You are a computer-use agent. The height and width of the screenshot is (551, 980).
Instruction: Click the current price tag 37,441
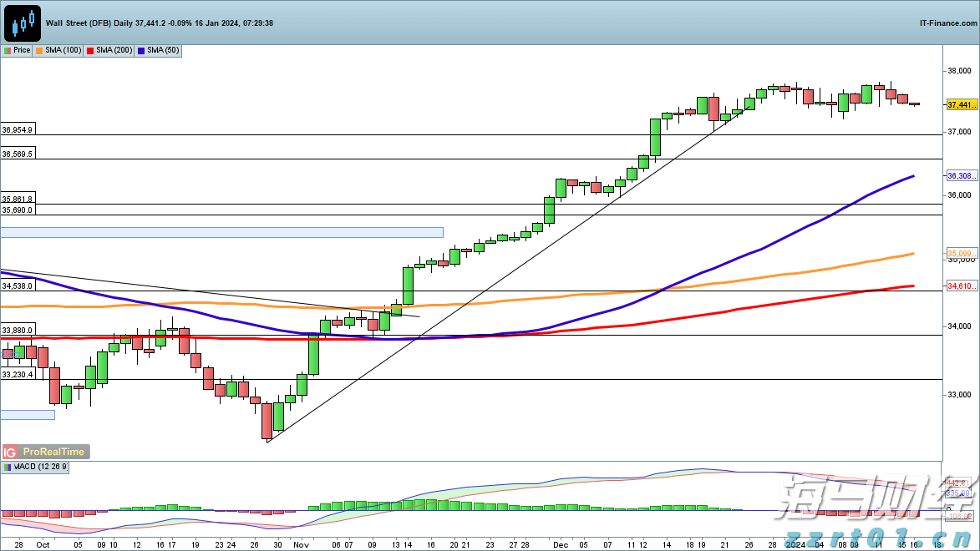961,104
